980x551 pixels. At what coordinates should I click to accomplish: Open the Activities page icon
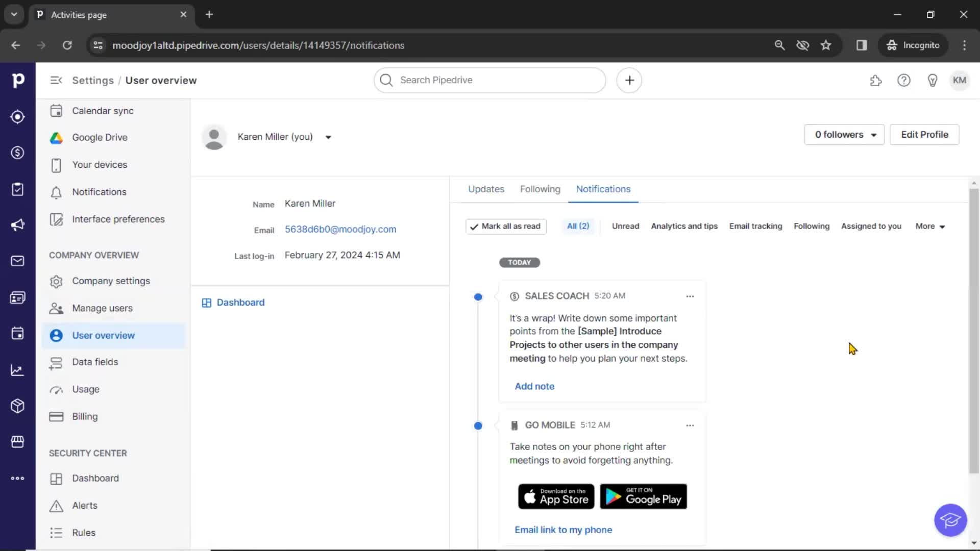(18, 189)
